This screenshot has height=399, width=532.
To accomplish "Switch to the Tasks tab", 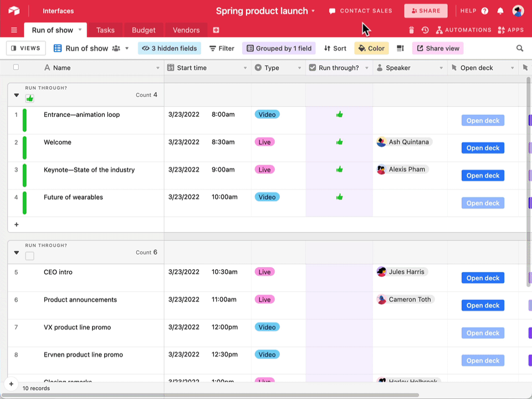I will (105, 30).
